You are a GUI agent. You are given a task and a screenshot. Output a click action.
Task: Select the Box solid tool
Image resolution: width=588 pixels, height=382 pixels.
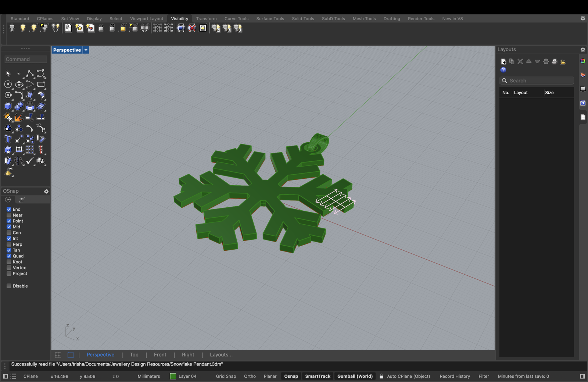[8, 106]
